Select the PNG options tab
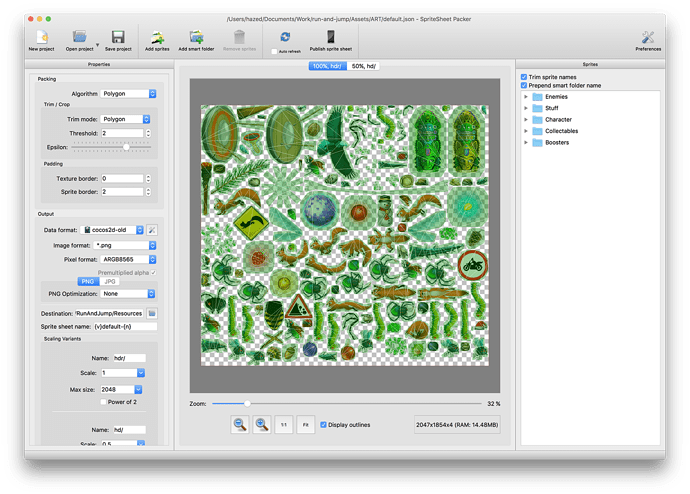The height and width of the screenshot is (494, 690). coord(88,282)
